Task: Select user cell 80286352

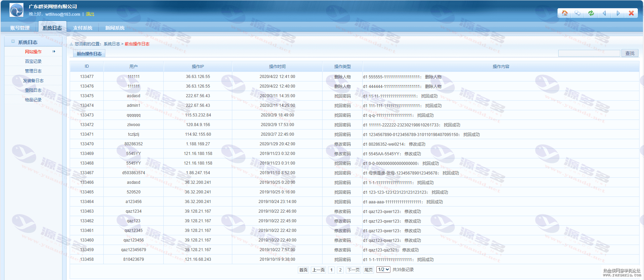Action: (133, 144)
